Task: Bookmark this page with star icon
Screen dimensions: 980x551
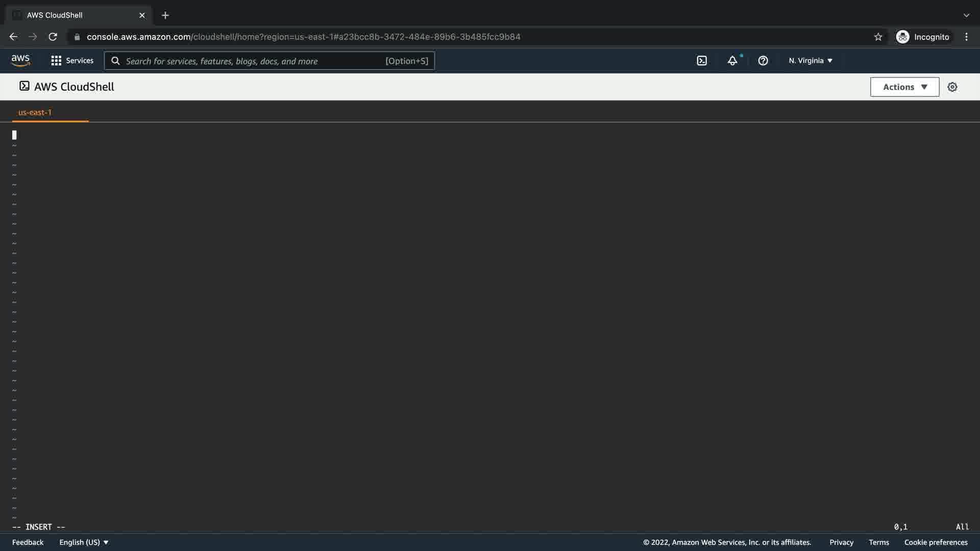Action: [x=878, y=37]
